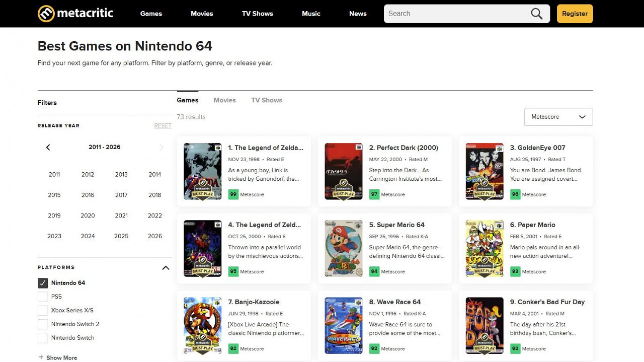This screenshot has width=644, height=362.
Task: Reset the release year filter
Action: (x=163, y=126)
